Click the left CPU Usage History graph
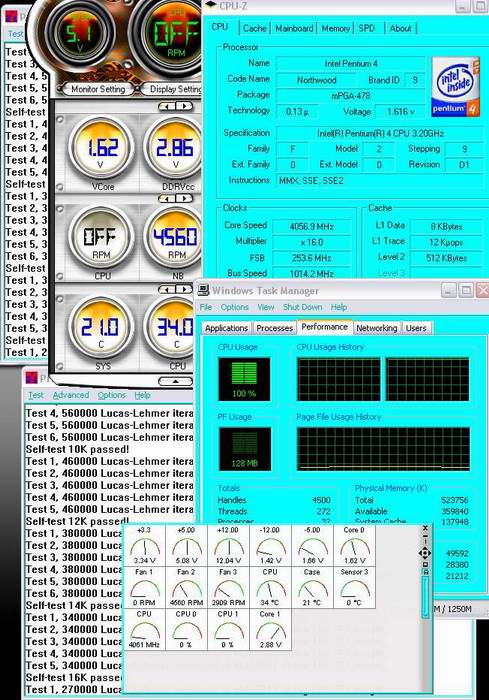Screen dimensions: 489x700 [x=339, y=379]
